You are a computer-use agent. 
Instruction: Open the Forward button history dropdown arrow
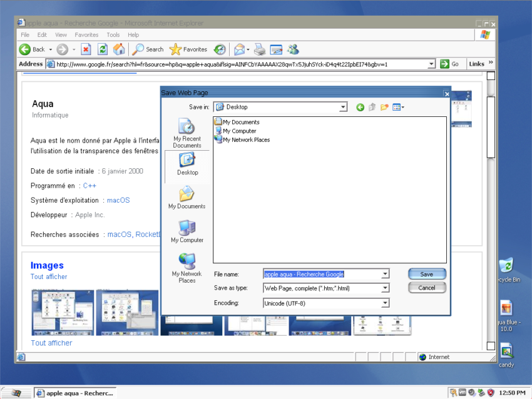(74, 49)
